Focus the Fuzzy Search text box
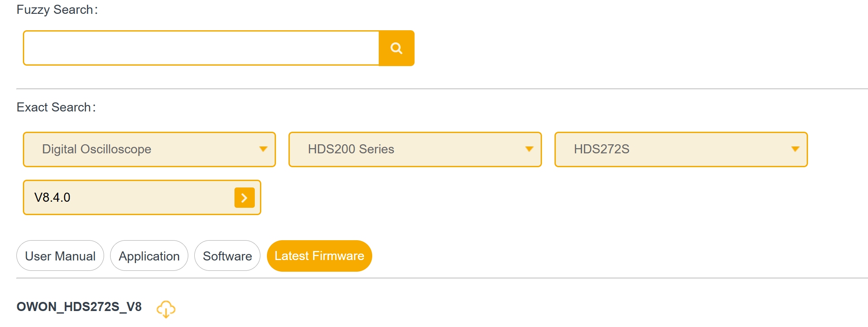Image resolution: width=868 pixels, height=327 pixels. 201,48
